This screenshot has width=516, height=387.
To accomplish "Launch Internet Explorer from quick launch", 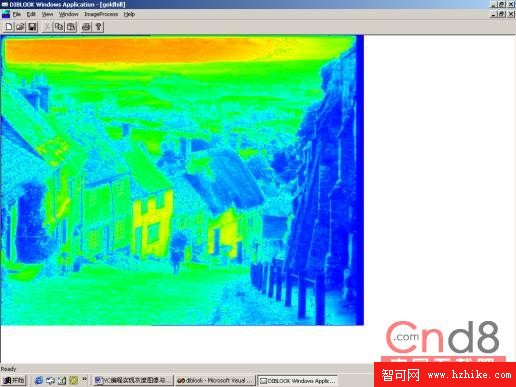I will [39, 380].
